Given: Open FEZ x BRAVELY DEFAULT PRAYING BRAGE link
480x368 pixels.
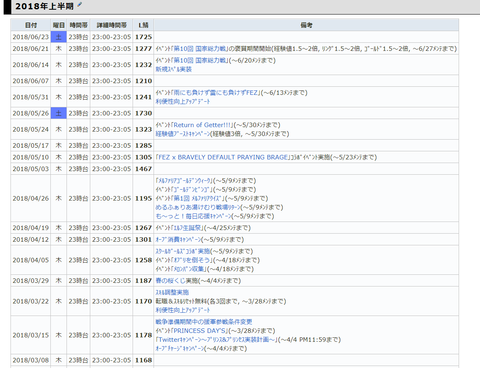Looking at the screenshot, I should pyautogui.click(x=223, y=157).
